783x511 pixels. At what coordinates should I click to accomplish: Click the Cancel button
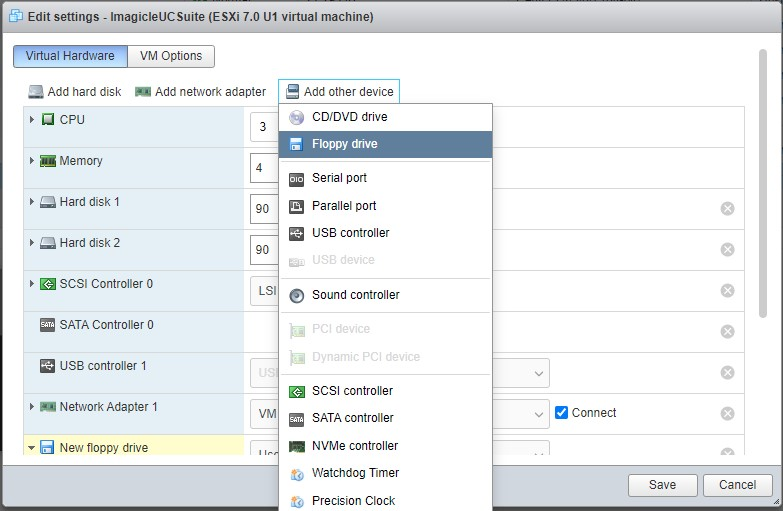tap(737, 485)
